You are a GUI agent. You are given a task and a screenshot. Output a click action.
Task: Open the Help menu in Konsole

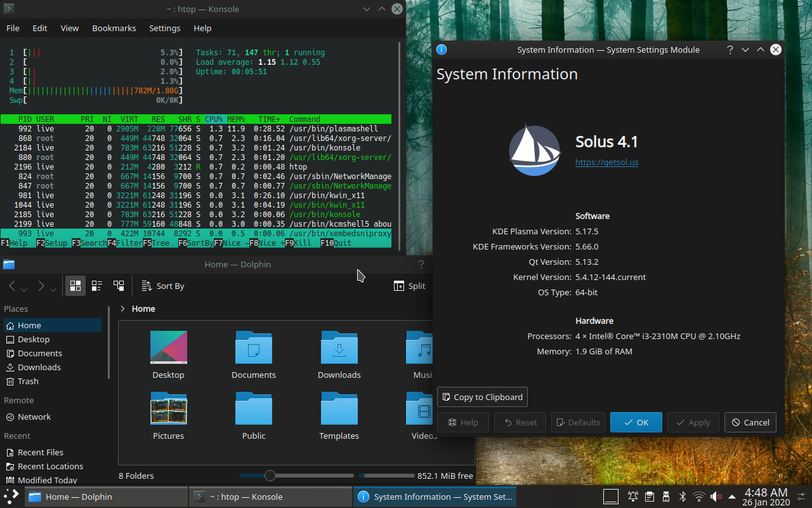coord(202,28)
